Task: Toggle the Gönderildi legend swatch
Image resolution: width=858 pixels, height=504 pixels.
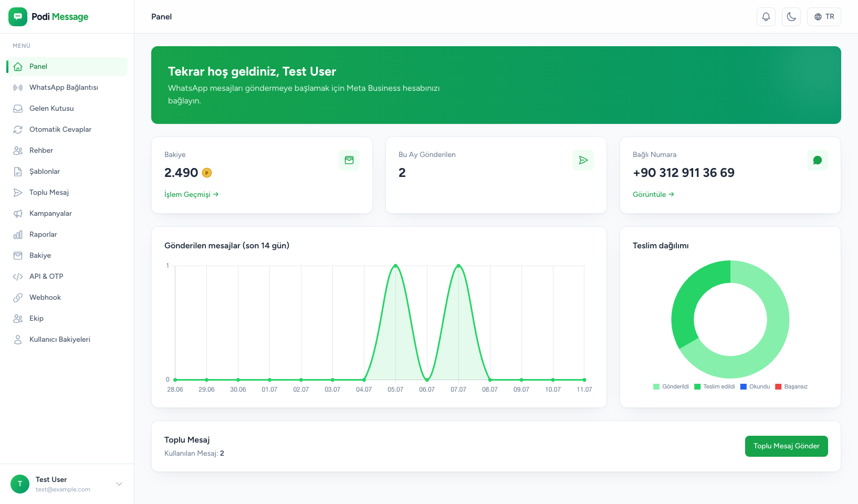Action: click(x=656, y=387)
